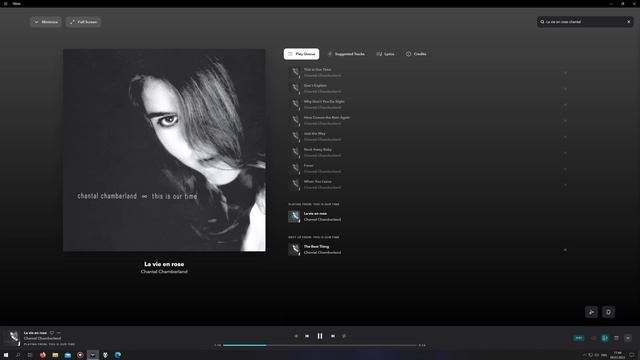
Task: Seek within the track progress bar
Action: point(320,345)
